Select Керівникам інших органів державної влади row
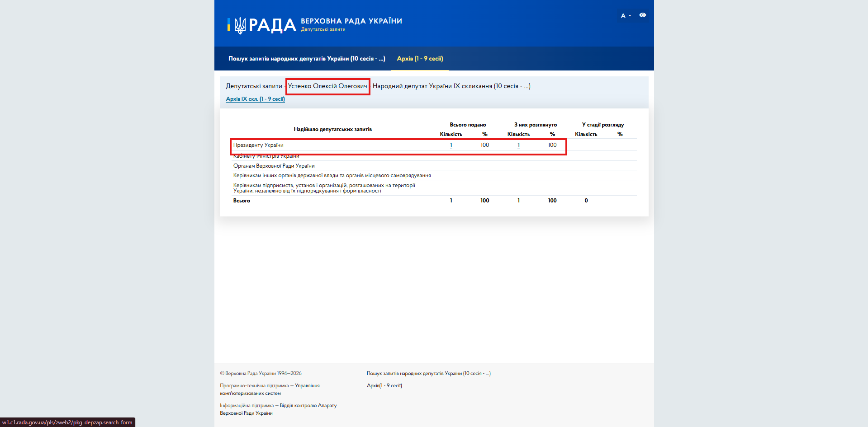868x427 pixels. [x=434, y=175]
